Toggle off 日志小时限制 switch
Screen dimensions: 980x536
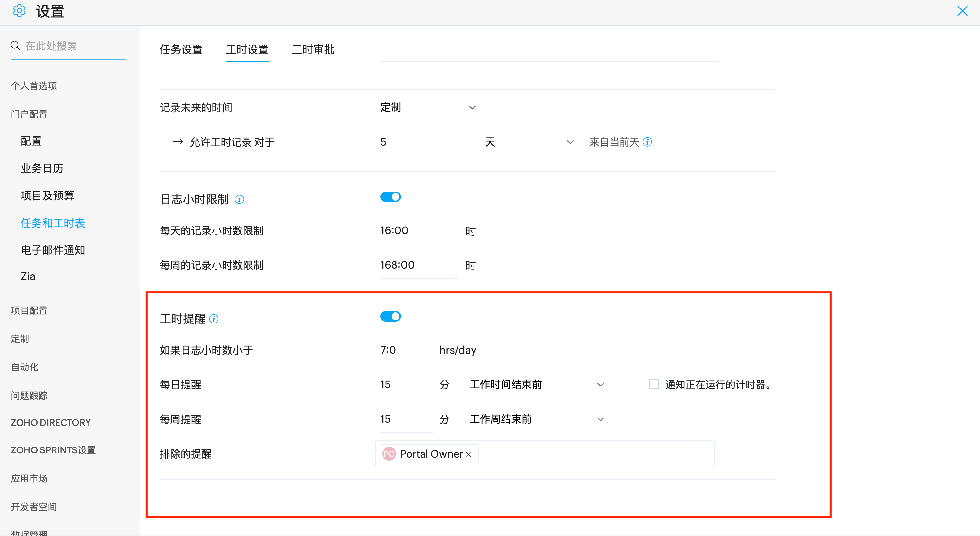pos(390,197)
